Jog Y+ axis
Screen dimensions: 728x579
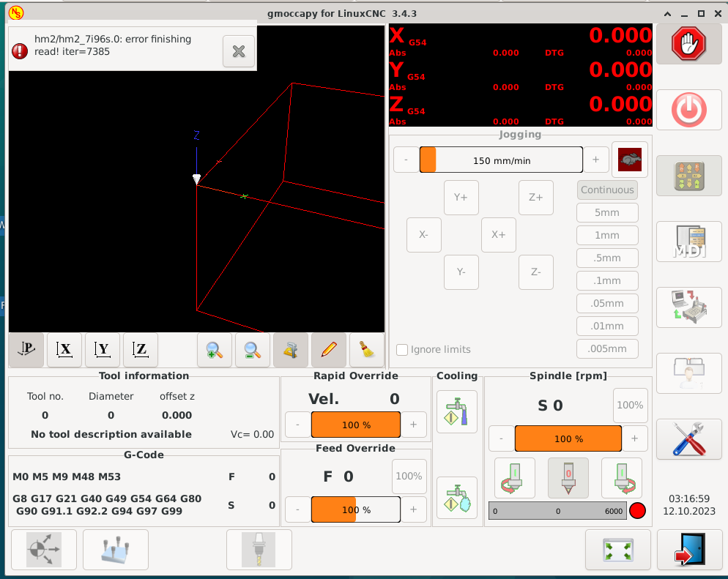click(x=461, y=198)
